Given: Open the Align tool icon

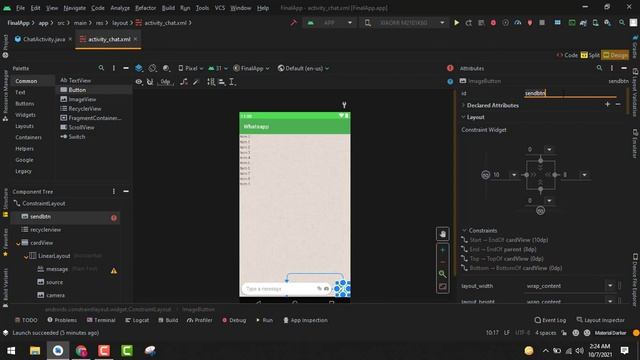Looking at the screenshot, I should [222, 82].
